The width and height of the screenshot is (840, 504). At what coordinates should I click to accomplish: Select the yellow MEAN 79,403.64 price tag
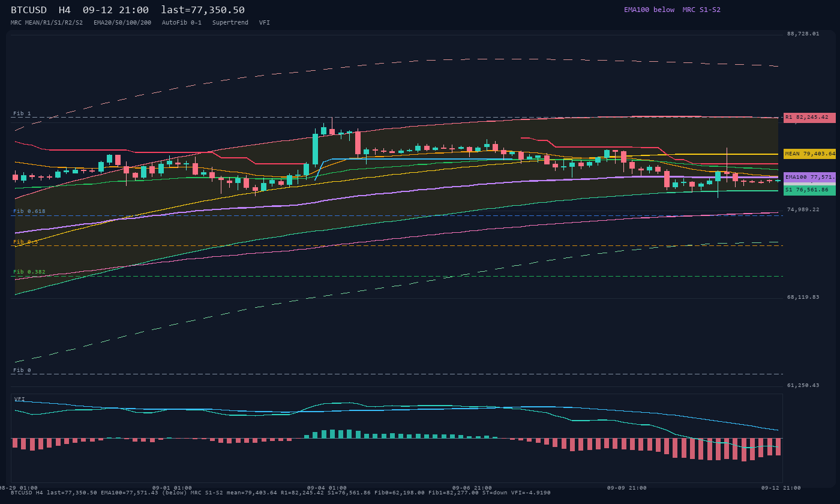tap(809, 154)
